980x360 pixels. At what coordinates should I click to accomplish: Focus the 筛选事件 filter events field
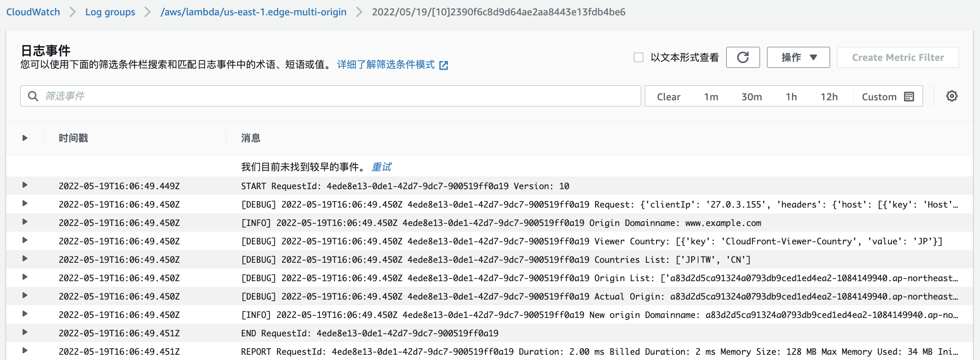(337, 96)
